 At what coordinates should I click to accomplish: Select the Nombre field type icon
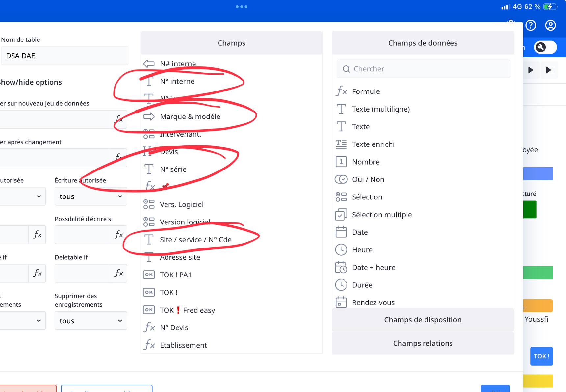click(341, 162)
